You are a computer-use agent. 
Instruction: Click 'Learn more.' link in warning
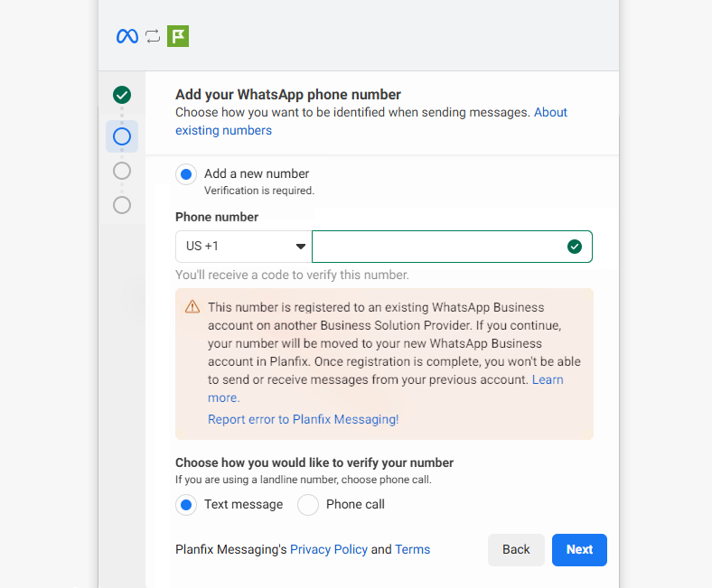tap(223, 397)
